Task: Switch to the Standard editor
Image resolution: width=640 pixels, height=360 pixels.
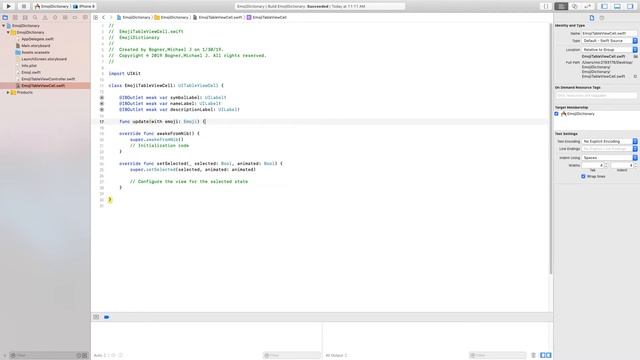Action: click(x=561, y=7)
